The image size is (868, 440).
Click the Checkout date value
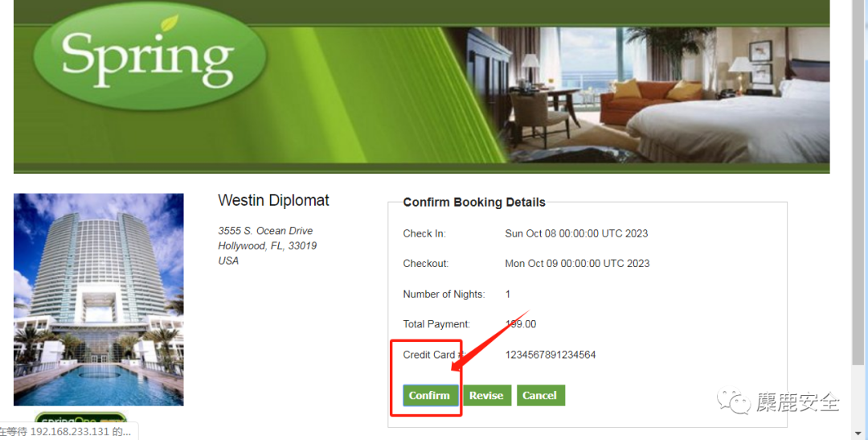577,263
